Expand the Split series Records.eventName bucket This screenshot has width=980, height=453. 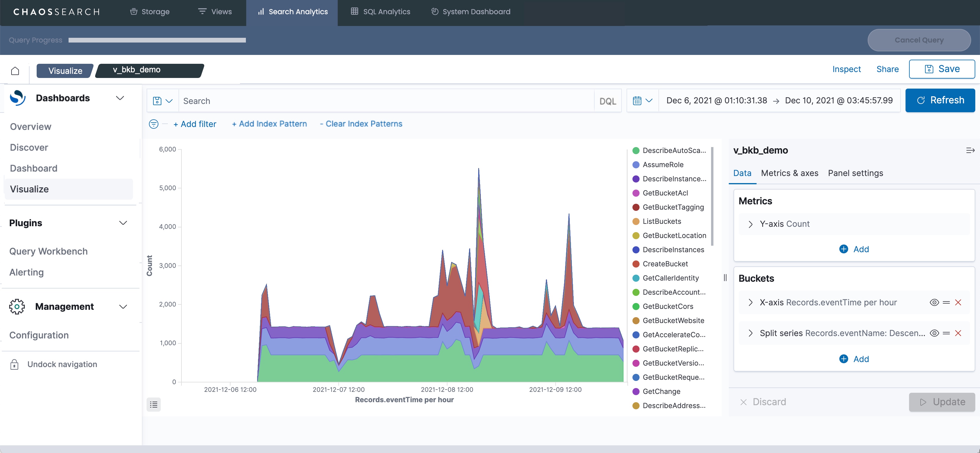point(750,333)
